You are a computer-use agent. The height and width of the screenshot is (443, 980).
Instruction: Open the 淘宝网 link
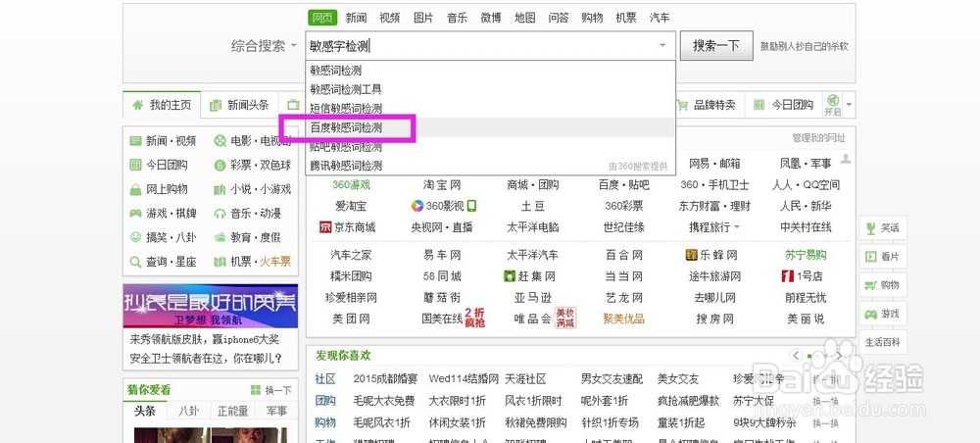(x=442, y=185)
